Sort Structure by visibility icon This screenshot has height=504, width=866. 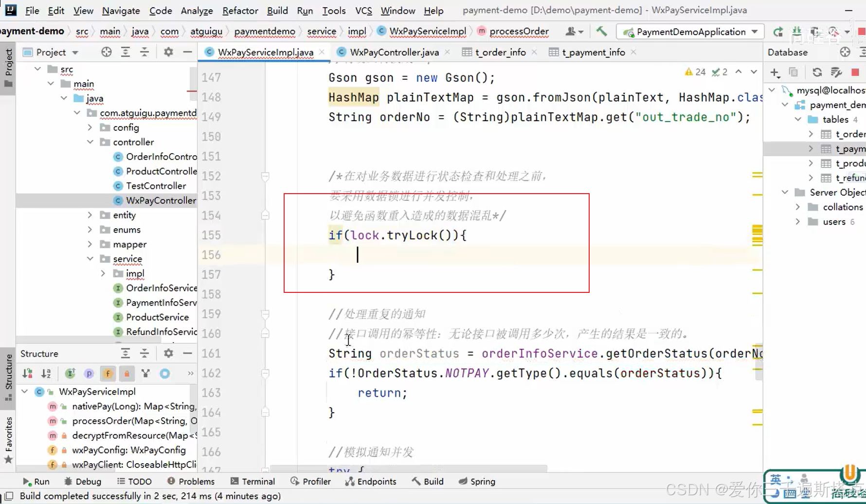click(x=27, y=374)
